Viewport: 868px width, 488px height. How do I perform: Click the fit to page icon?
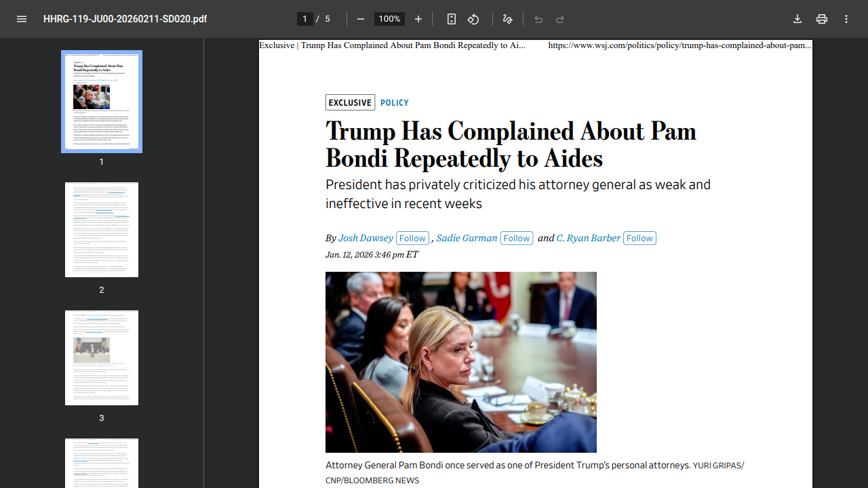[452, 19]
